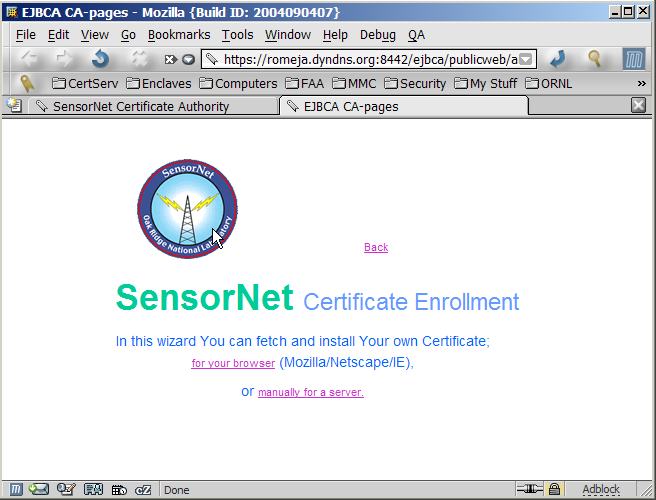This screenshot has height=500, width=656.
Task: Open the ORNL bookmarks folder
Action: 548,84
